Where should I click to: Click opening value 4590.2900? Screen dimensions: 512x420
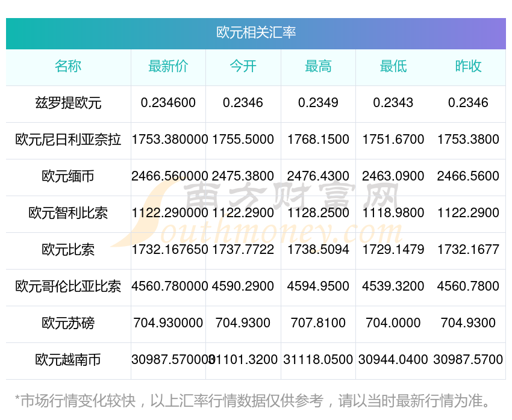pos(243,286)
